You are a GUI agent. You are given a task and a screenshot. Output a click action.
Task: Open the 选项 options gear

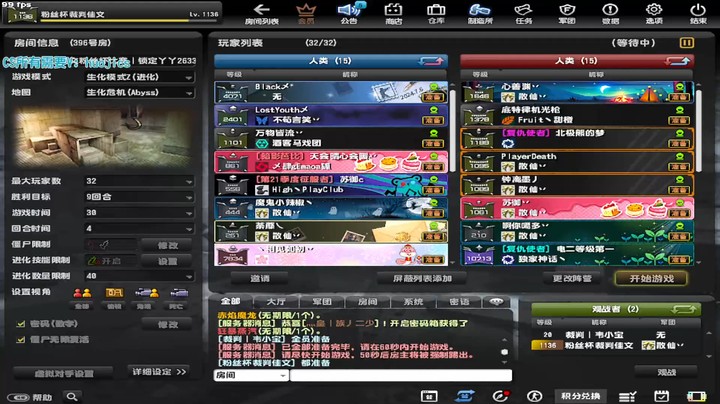click(654, 14)
